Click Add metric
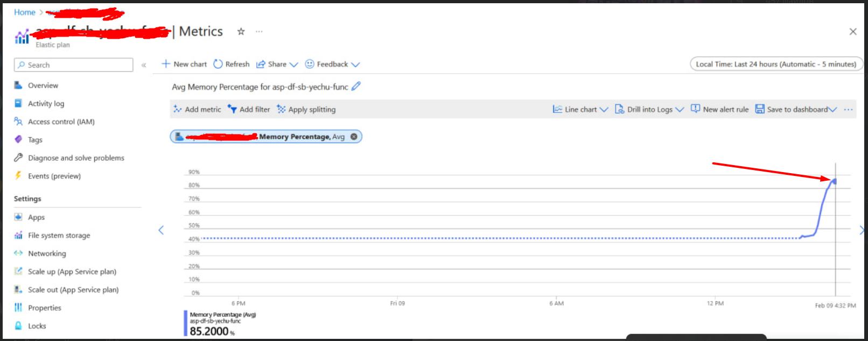Screen dimensions: 868x341 point(197,109)
